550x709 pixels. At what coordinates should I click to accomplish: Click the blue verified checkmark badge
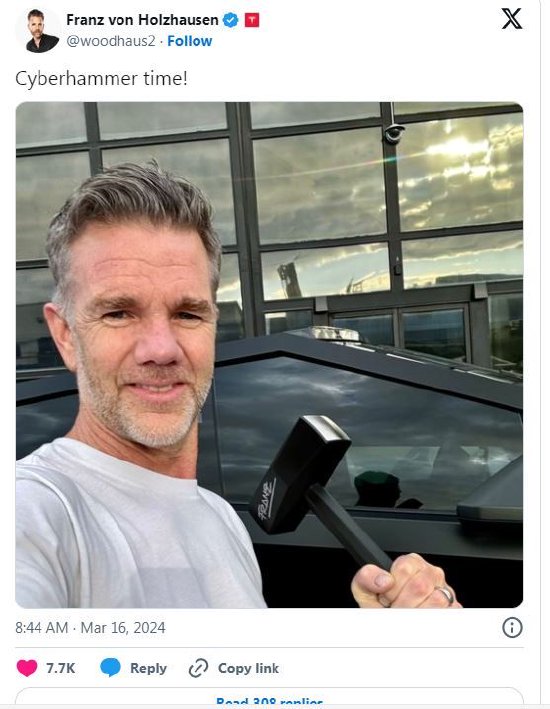coord(231,20)
